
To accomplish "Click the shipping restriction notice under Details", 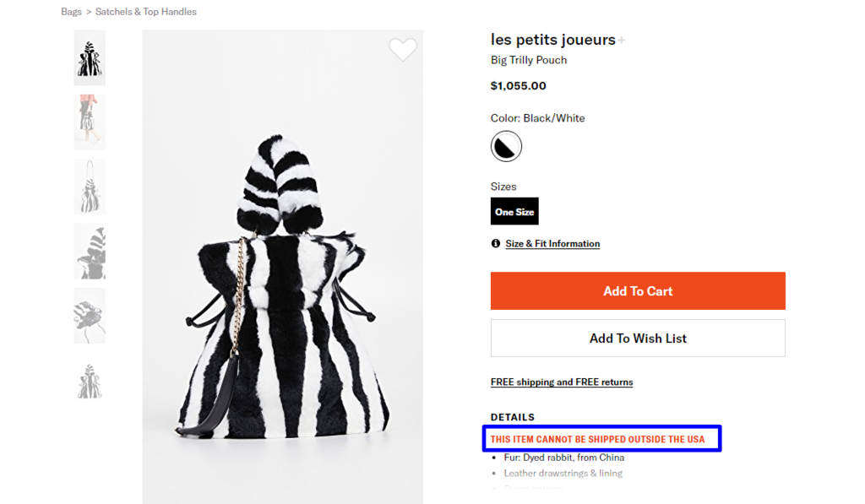I will pos(597,439).
